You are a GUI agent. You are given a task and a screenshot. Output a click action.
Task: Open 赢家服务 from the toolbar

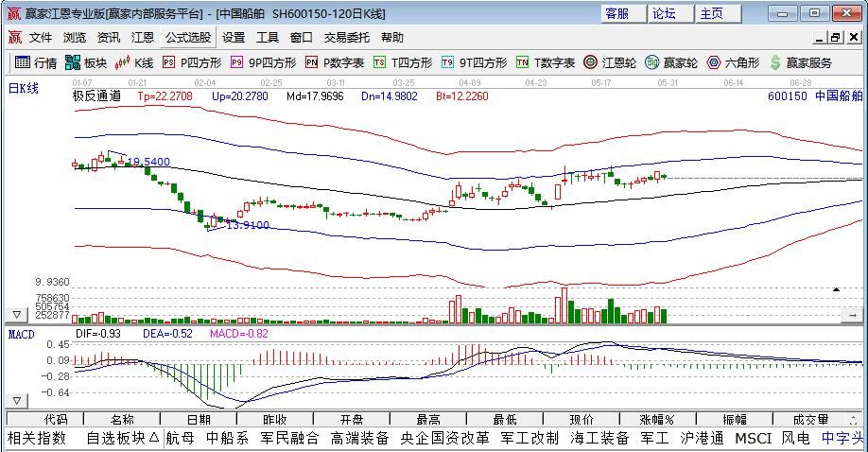[800, 62]
